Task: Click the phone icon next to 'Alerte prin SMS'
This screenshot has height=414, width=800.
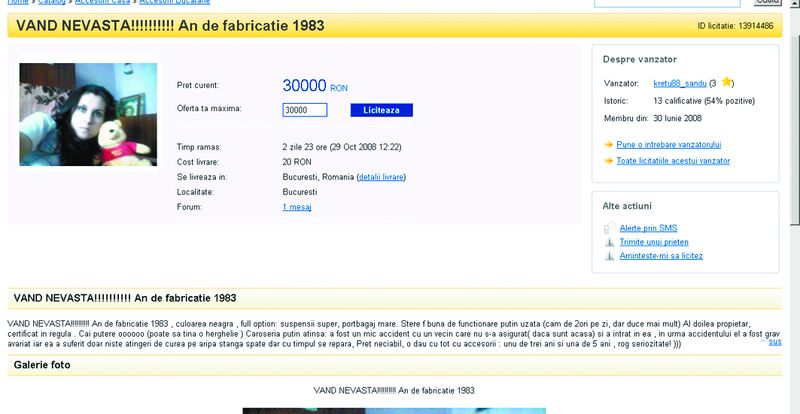Action: (609, 228)
